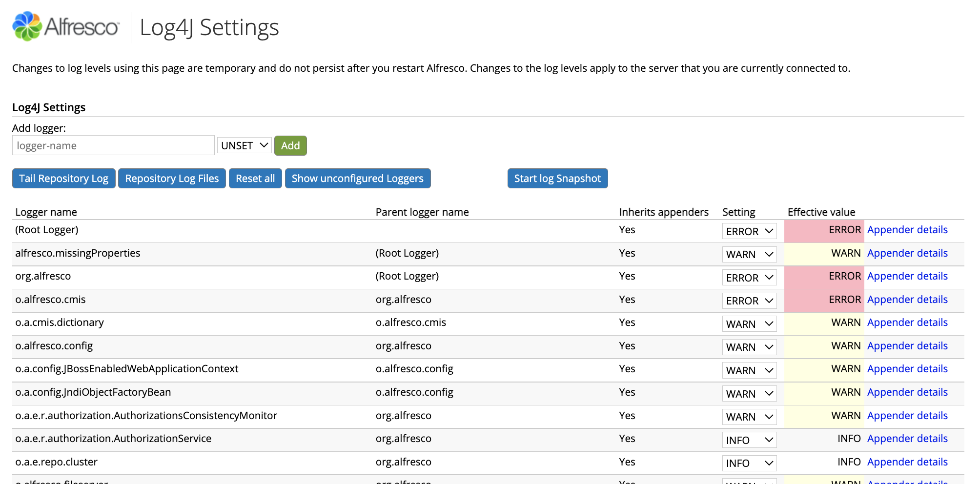Screen dimensions: 980x484
Task: Open Appender details for alfresco.missingProperties
Action: click(x=907, y=253)
